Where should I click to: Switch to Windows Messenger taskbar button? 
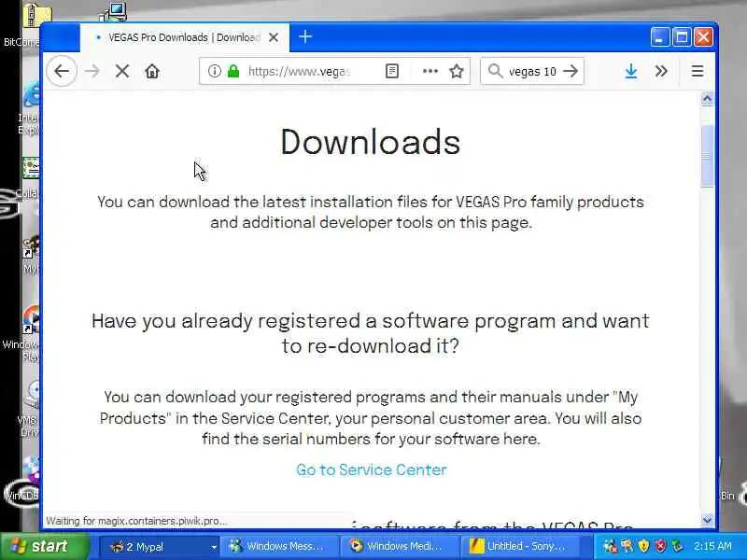click(x=280, y=547)
